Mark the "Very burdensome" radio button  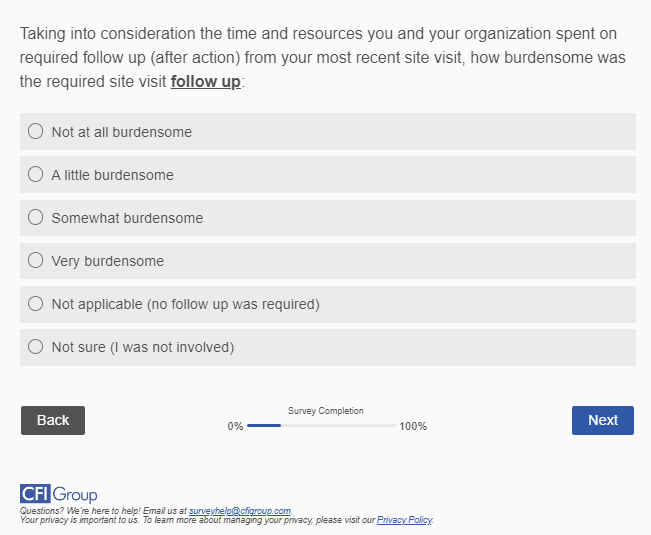(36, 260)
